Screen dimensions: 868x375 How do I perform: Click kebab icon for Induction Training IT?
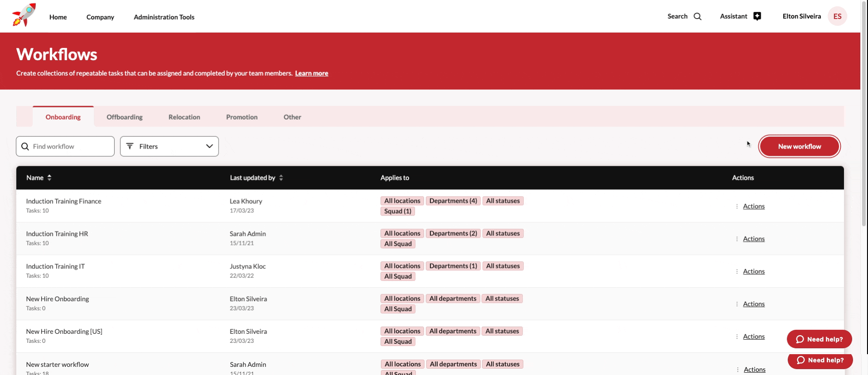click(737, 272)
